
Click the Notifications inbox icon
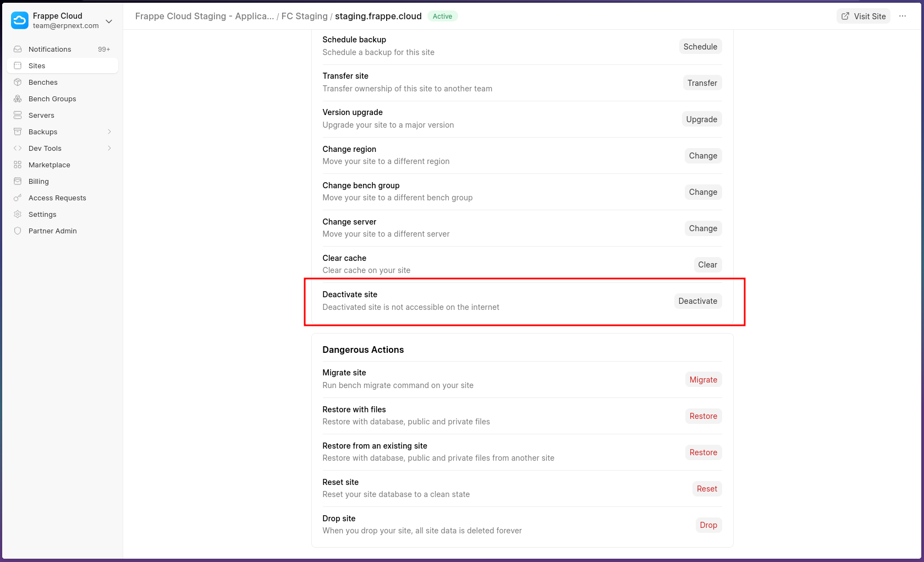18,49
